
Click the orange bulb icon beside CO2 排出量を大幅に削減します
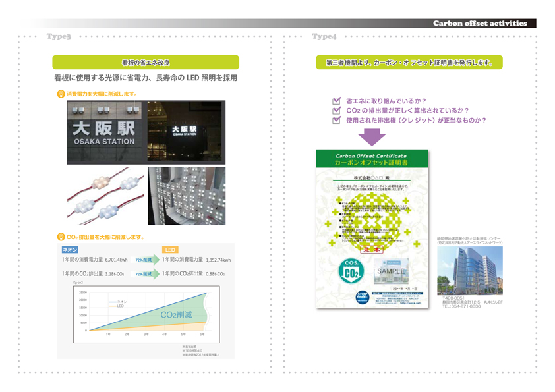61,237
